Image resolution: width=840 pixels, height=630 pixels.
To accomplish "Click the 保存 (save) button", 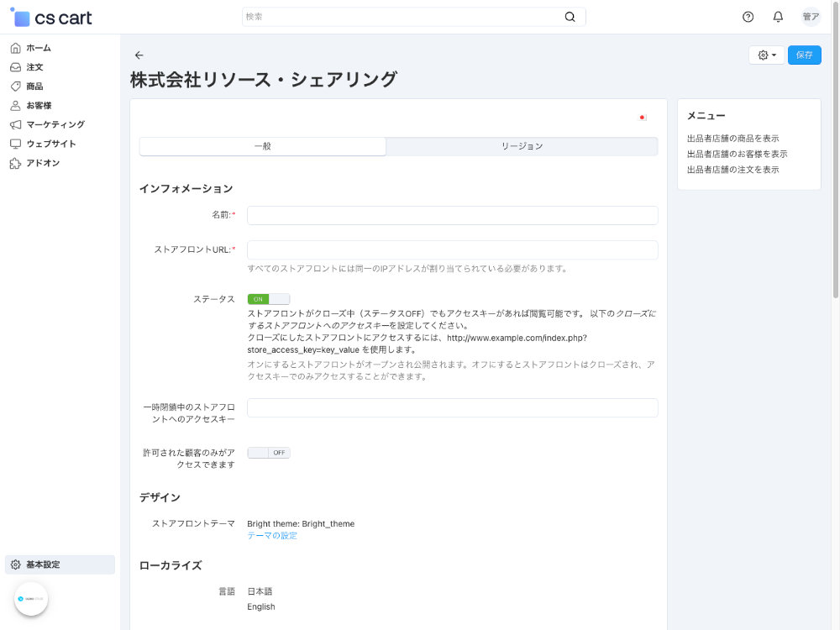I will pos(804,54).
